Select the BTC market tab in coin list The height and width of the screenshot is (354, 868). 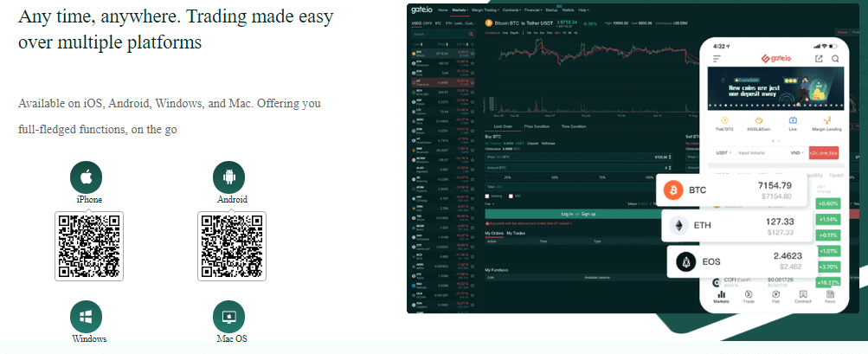pos(438,23)
